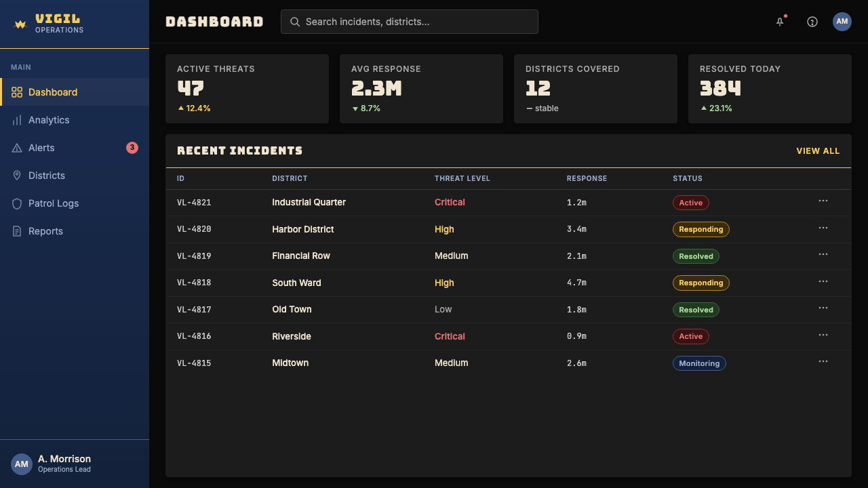
Task: Go to Dashboard in sidebar
Action: [x=75, y=92]
